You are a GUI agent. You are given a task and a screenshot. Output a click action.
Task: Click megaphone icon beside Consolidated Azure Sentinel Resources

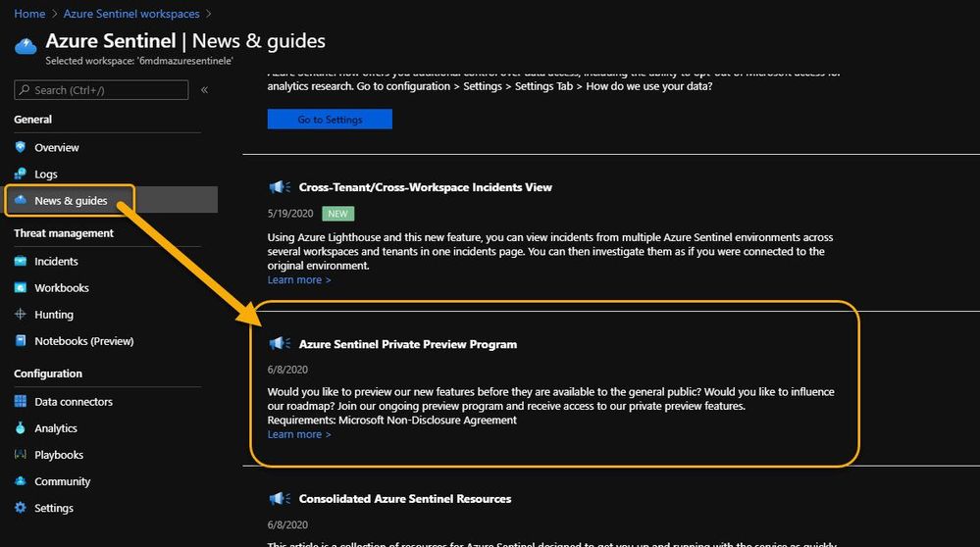280,498
